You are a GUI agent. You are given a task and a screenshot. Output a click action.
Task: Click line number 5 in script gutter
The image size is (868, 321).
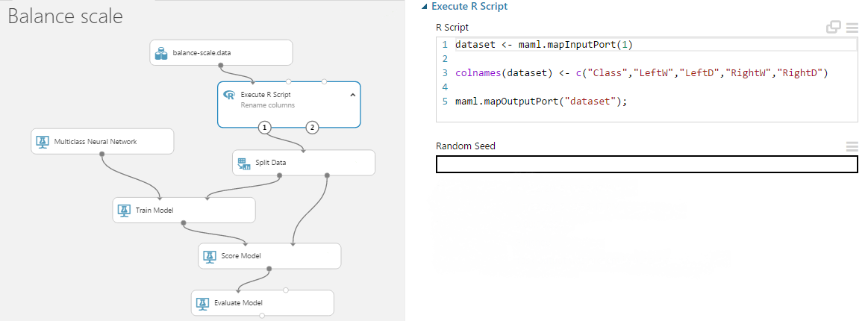[445, 102]
